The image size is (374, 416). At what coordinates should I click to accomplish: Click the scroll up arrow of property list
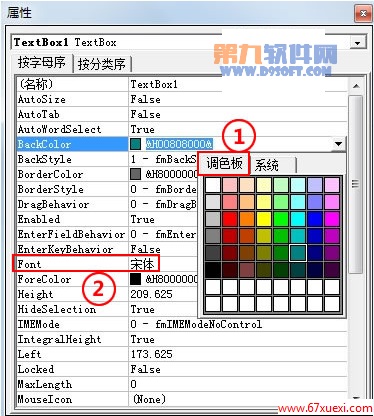tap(356, 86)
